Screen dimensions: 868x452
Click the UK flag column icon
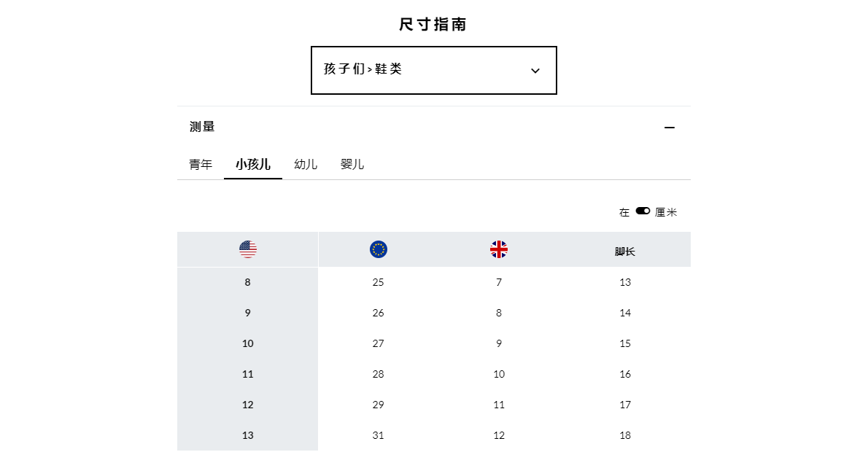click(x=499, y=249)
